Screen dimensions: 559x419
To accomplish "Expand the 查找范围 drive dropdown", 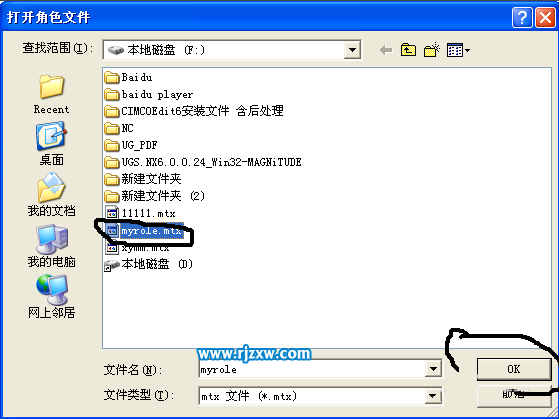I will tap(352, 50).
